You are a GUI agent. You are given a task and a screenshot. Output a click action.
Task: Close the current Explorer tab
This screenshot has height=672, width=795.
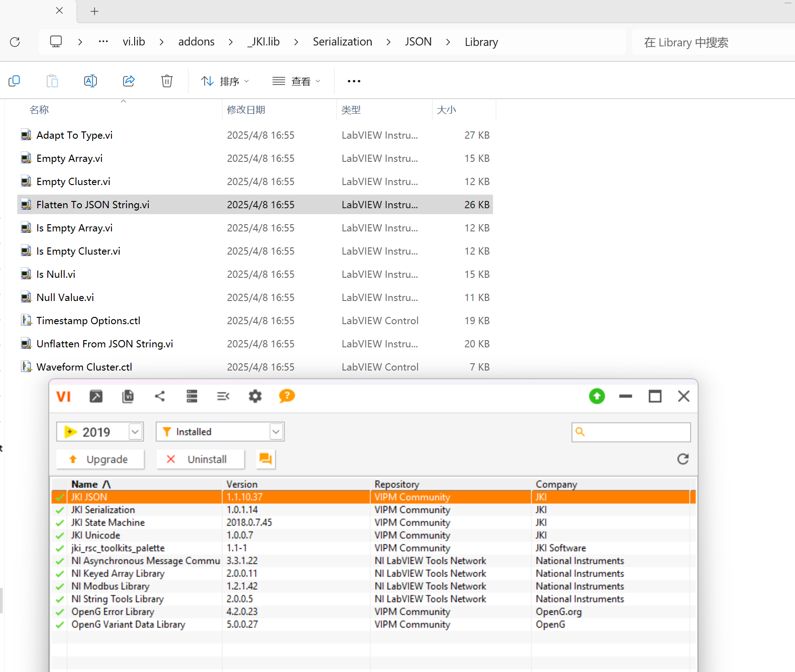(59, 10)
